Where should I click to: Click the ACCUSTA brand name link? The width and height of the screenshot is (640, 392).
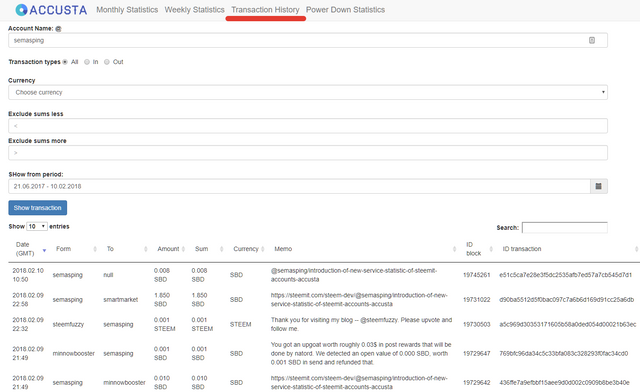[x=58, y=10]
